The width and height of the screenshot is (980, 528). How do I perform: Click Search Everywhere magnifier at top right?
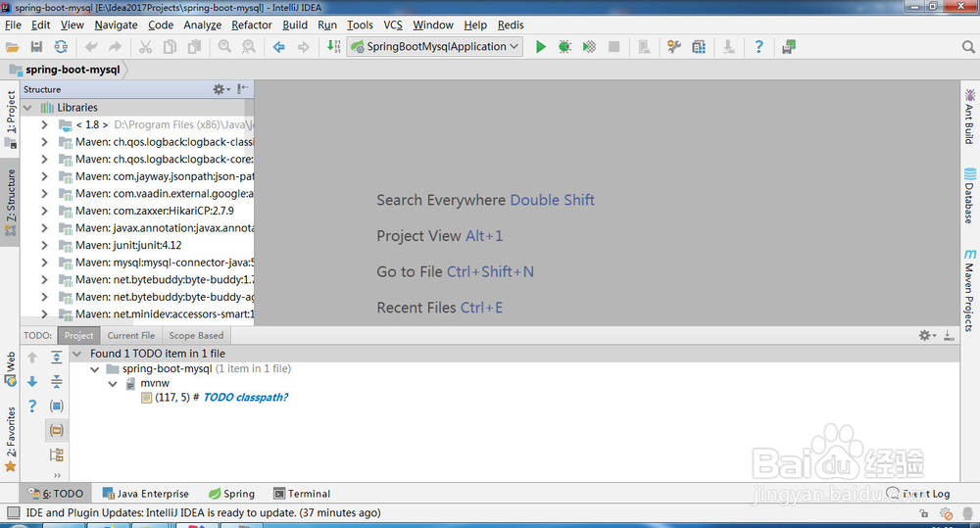pyautogui.click(x=968, y=47)
